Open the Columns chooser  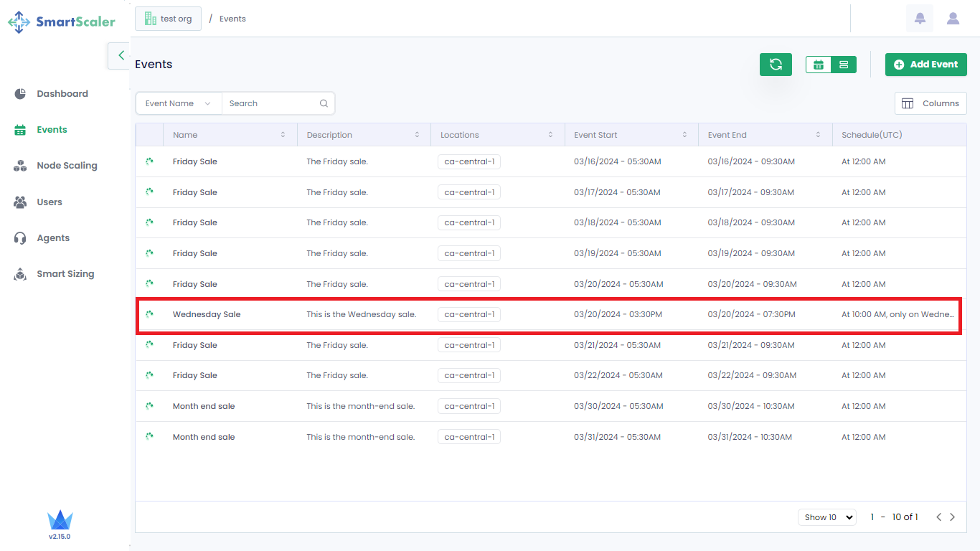[x=930, y=103]
